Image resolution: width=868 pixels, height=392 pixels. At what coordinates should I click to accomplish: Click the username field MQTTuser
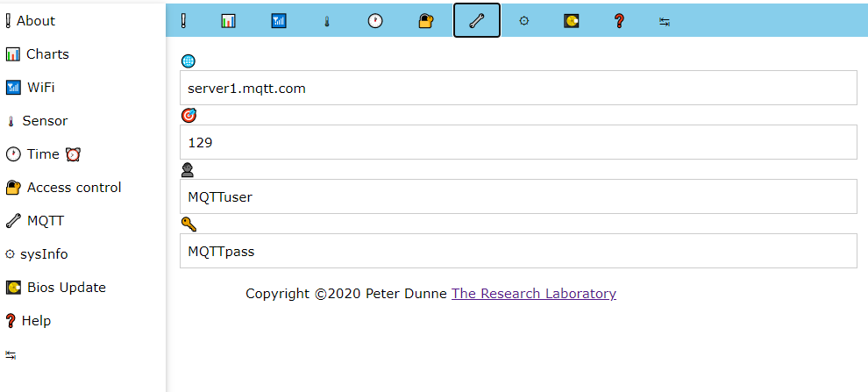click(518, 196)
